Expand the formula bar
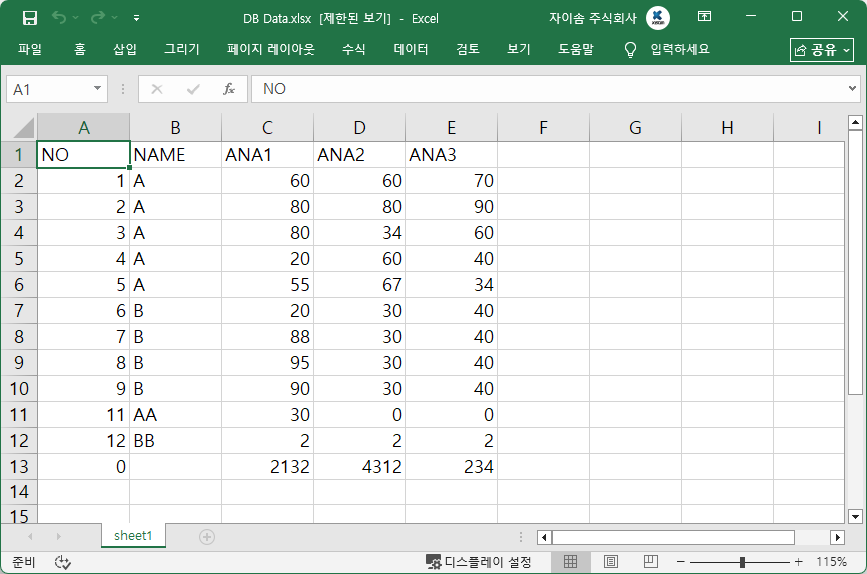Viewport: 867px width, 574px height. tap(852, 89)
